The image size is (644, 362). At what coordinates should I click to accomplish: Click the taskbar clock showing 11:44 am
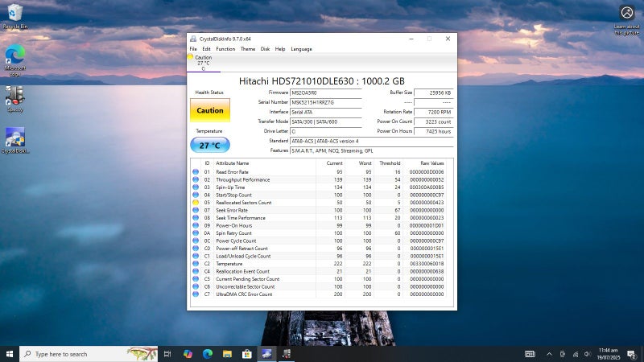click(609, 354)
